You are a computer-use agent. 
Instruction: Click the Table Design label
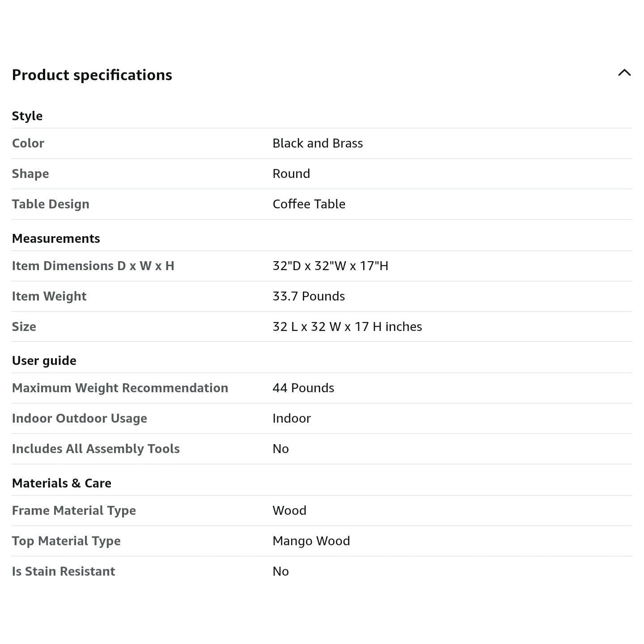coord(51,204)
